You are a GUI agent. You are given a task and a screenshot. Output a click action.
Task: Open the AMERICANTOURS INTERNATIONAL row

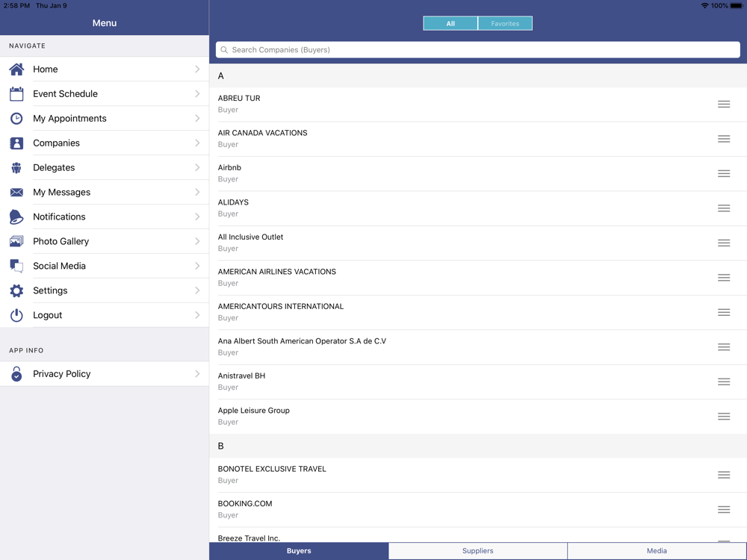click(x=478, y=312)
